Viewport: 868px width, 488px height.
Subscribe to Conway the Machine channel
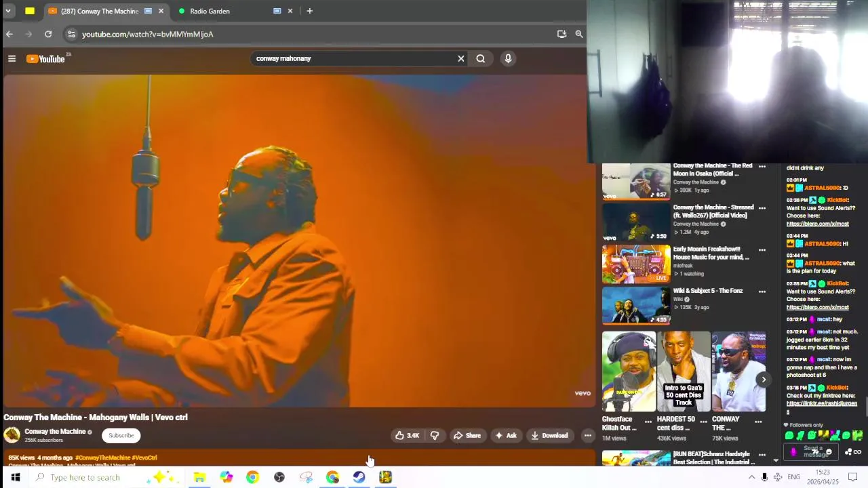click(121, 436)
